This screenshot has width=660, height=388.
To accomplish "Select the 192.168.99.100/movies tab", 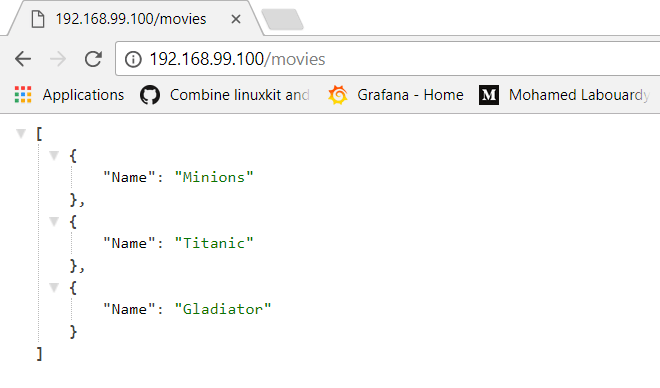I will point(130,19).
